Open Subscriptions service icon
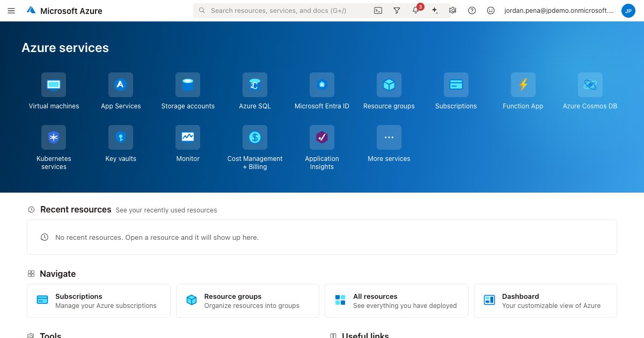644x338 pixels. pyautogui.click(x=456, y=85)
